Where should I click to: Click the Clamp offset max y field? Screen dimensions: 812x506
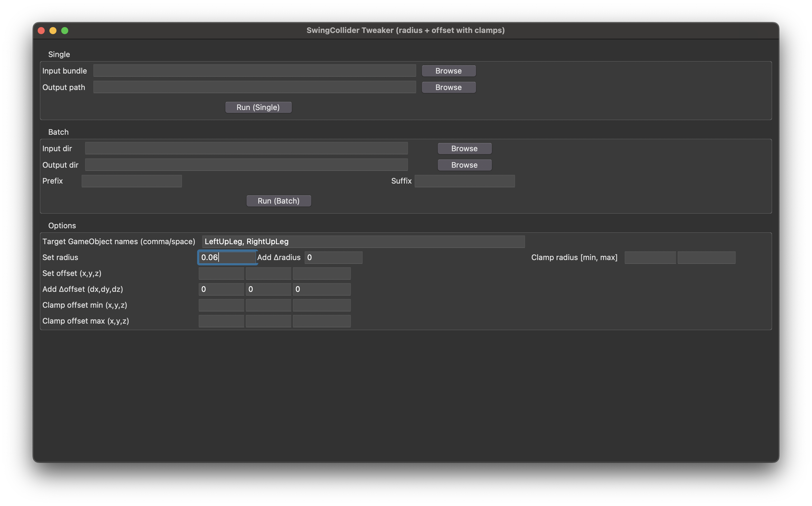pos(268,321)
